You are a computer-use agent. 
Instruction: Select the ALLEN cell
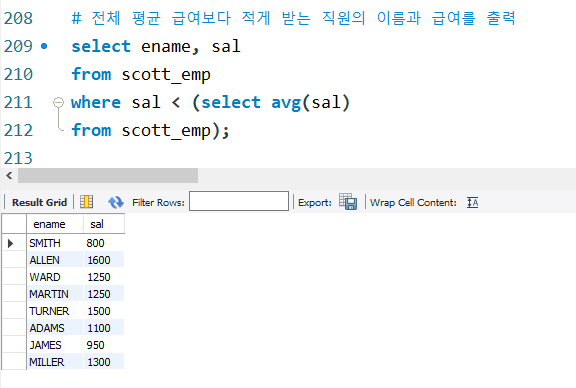(55, 260)
